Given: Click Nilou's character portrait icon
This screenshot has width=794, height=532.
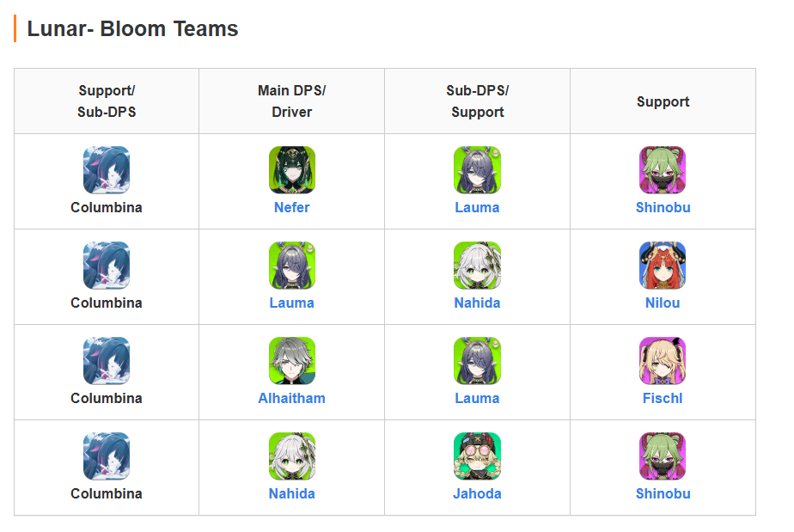Looking at the screenshot, I should point(663,265).
